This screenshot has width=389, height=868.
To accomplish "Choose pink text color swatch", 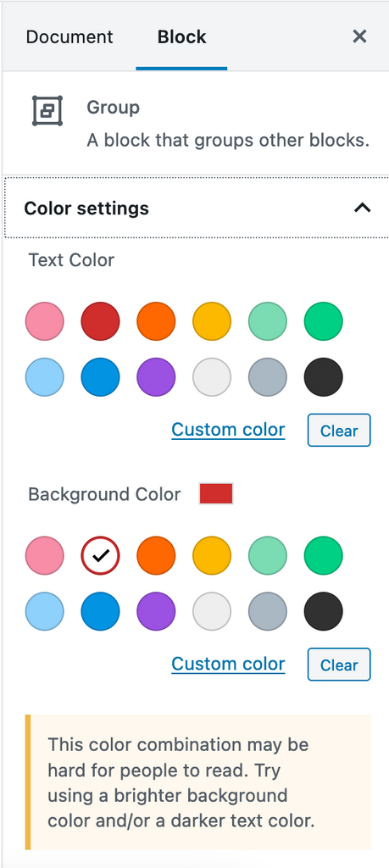I will pyautogui.click(x=45, y=321).
